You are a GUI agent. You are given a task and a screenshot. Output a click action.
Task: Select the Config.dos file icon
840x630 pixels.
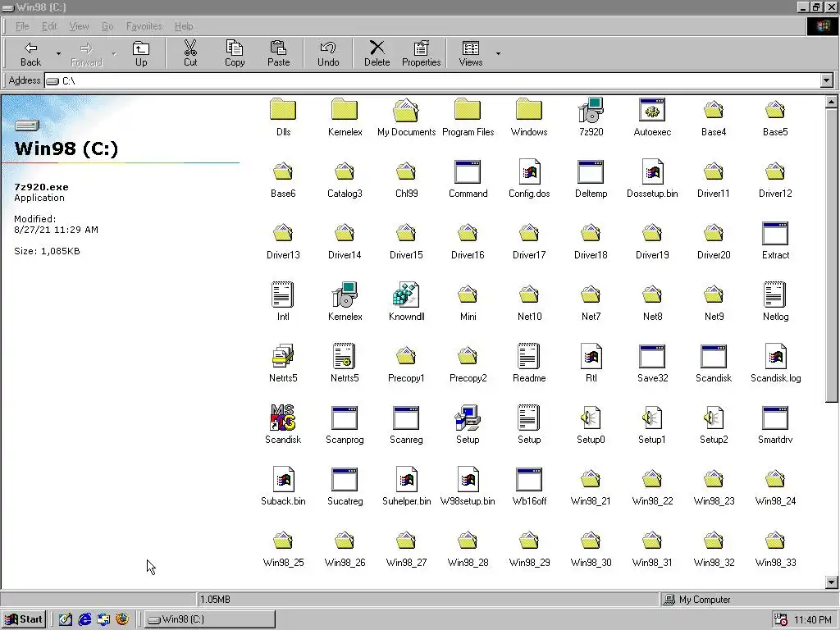529,171
